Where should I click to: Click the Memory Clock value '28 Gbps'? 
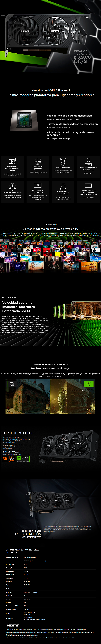point(26,568)
